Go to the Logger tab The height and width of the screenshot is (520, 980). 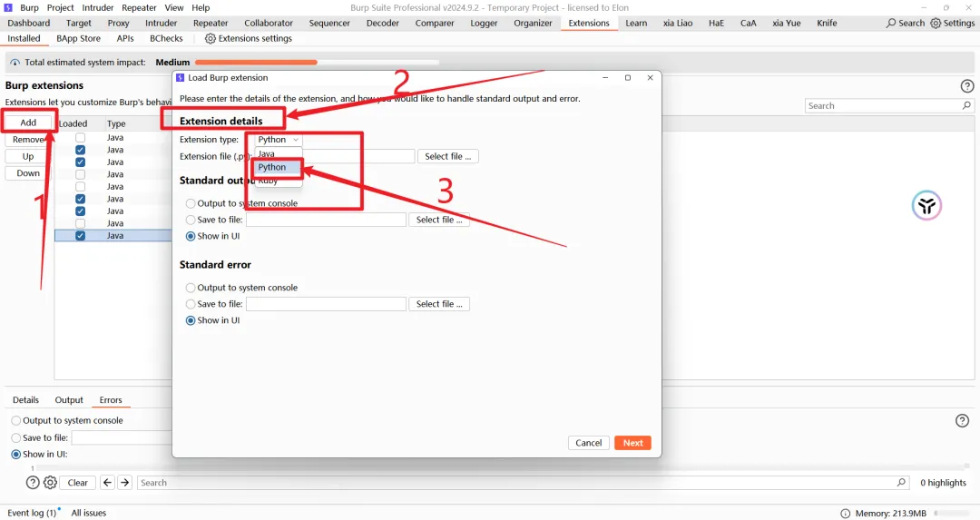pyautogui.click(x=484, y=23)
